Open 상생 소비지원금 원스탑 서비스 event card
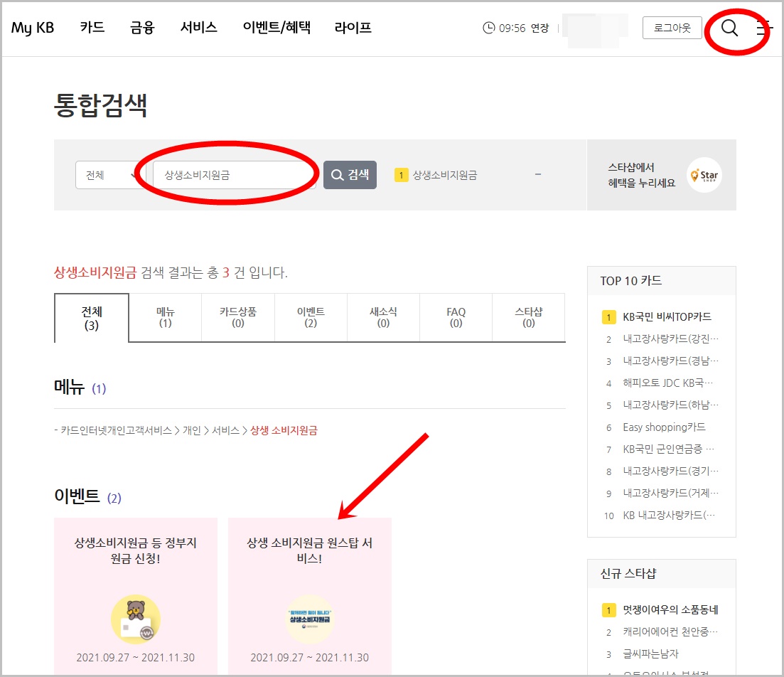Viewport: 784px width, 677px height. click(309, 597)
